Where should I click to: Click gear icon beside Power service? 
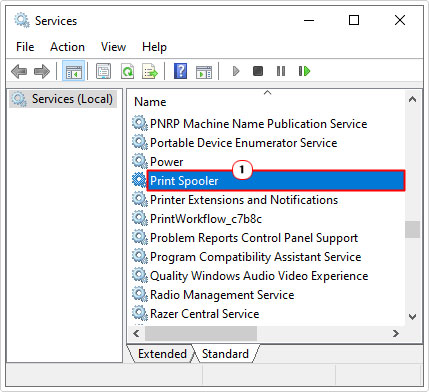[139, 161]
